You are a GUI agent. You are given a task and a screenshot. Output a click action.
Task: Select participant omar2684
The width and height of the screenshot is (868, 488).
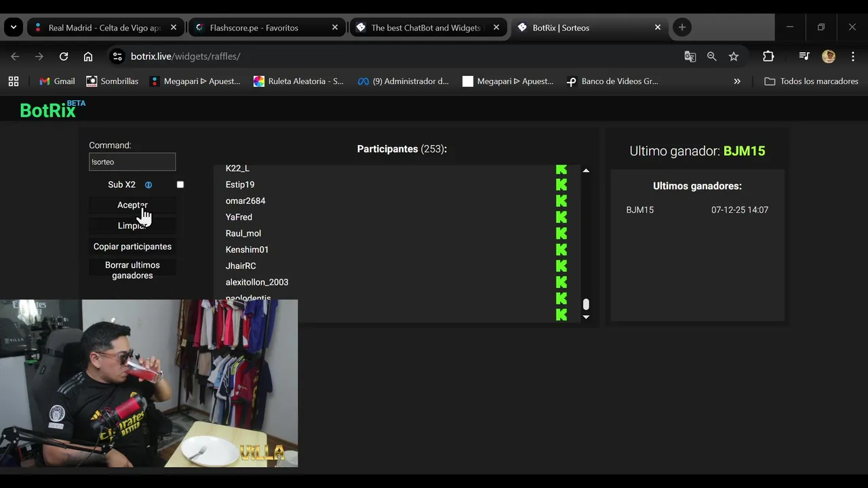(x=245, y=201)
